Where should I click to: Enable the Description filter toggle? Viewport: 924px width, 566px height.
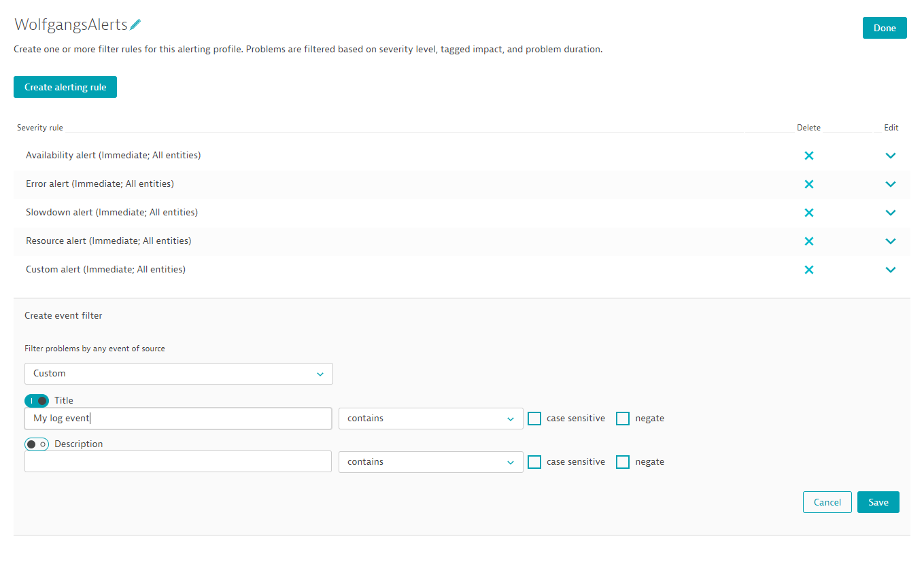[x=37, y=444]
